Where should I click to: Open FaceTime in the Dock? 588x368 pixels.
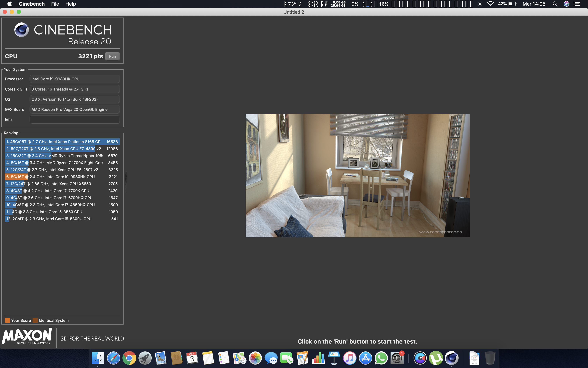click(287, 358)
